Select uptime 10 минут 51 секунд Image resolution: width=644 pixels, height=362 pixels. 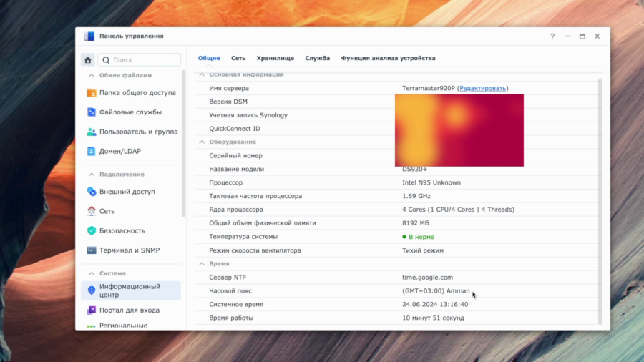click(433, 318)
